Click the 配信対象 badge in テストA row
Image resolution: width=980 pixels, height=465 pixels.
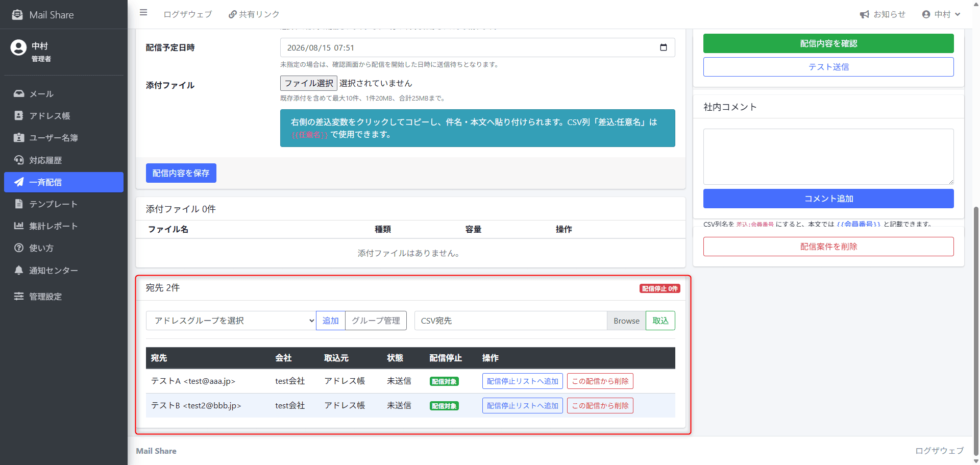click(444, 382)
